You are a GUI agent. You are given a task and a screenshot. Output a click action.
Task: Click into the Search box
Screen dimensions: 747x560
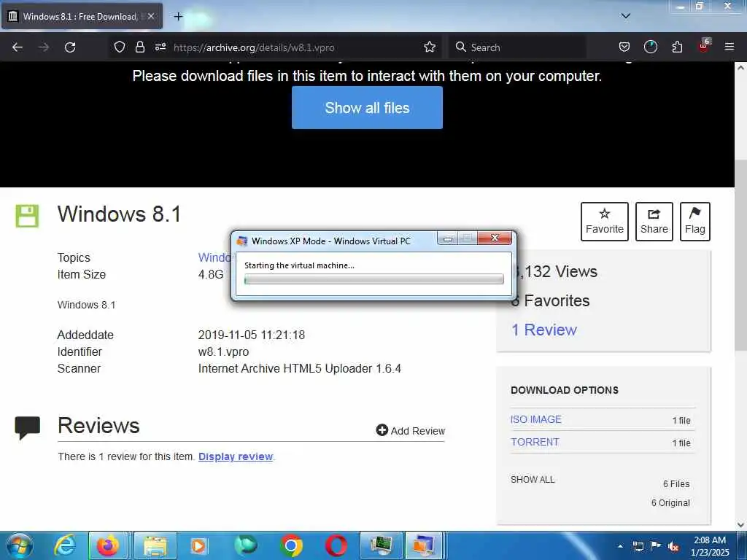(517, 47)
